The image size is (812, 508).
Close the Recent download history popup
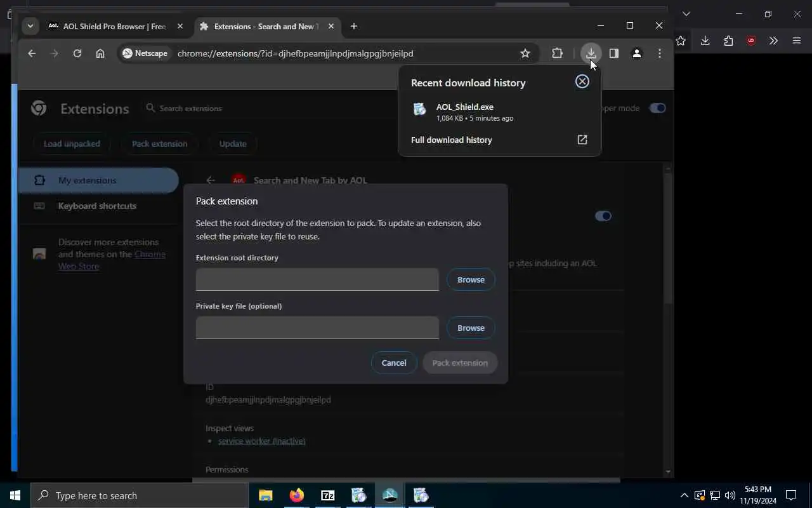(582, 81)
